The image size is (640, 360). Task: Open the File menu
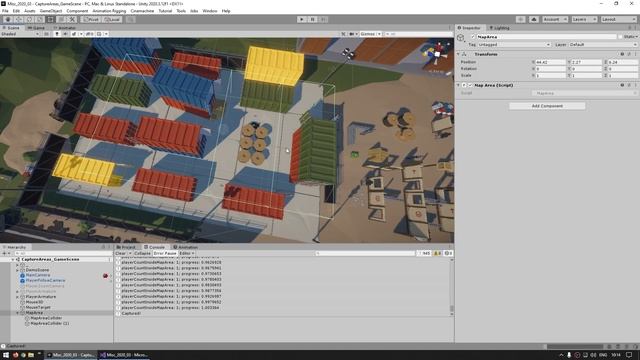(5, 11)
